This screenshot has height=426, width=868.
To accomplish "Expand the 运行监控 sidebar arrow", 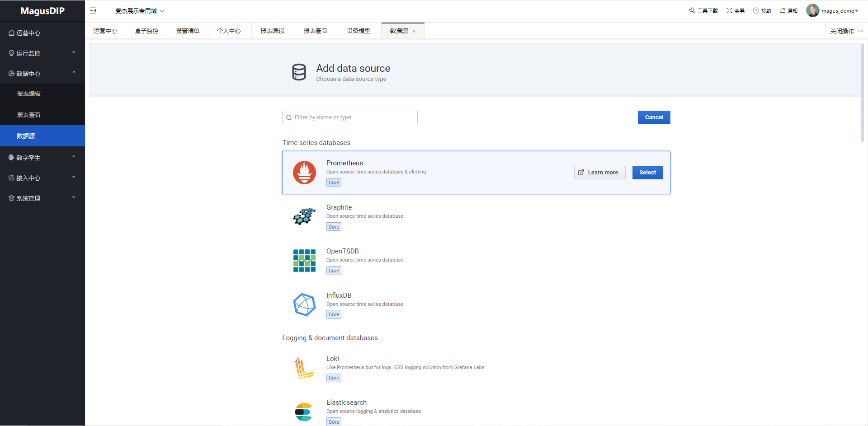I will click(74, 52).
